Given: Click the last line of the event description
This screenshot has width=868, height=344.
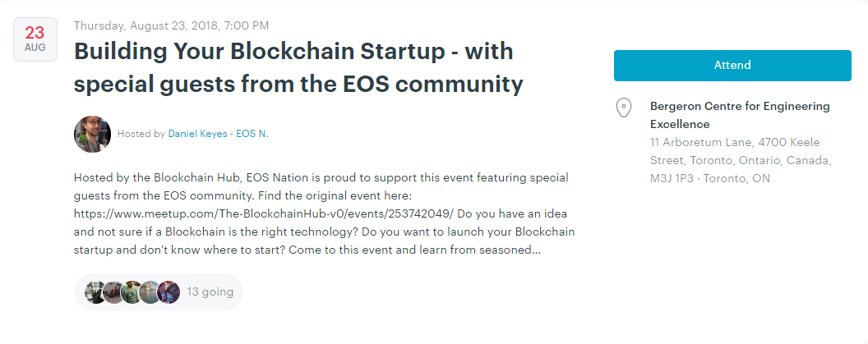Looking at the screenshot, I should tap(307, 250).
